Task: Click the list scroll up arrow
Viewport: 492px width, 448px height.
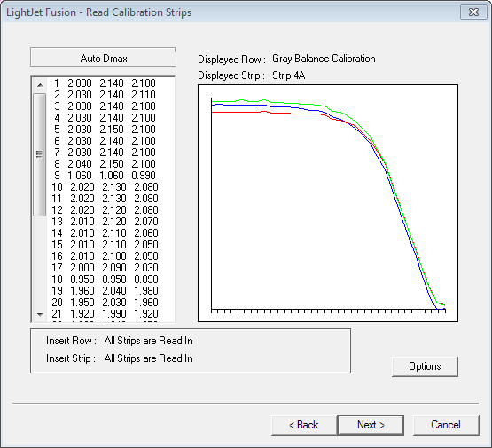Action: 40,85
